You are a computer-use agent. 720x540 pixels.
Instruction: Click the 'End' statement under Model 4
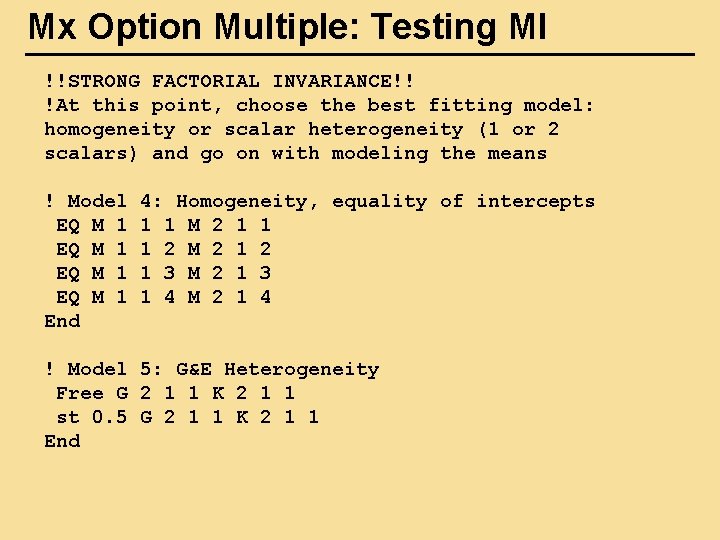coord(62,321)
